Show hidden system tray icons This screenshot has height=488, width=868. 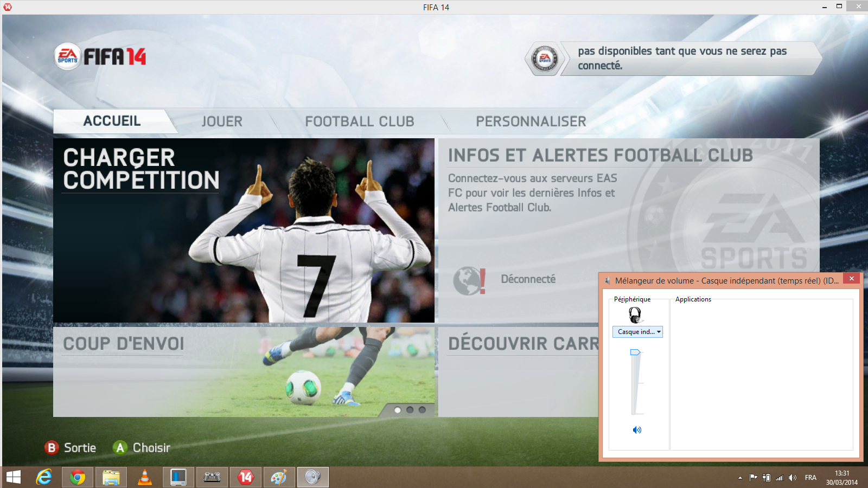coord(740,478)
